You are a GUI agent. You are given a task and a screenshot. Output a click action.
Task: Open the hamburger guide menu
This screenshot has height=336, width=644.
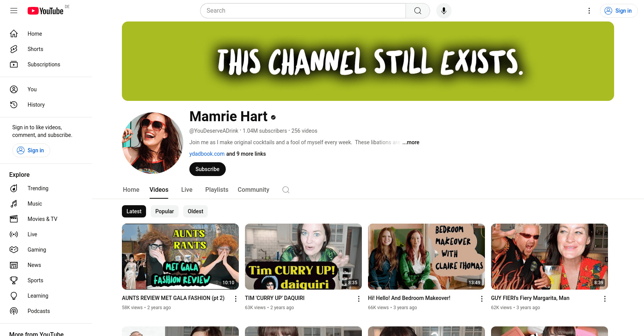point(14,11)
